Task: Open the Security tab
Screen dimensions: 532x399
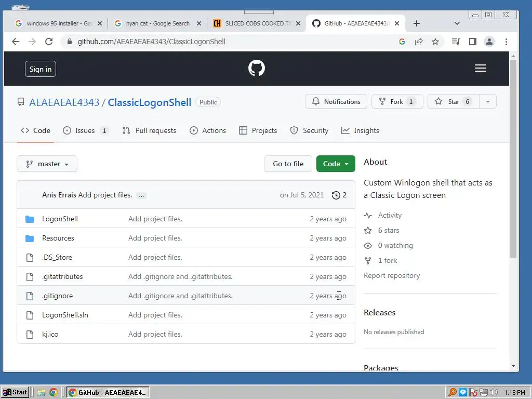Action: click(309, 130)
